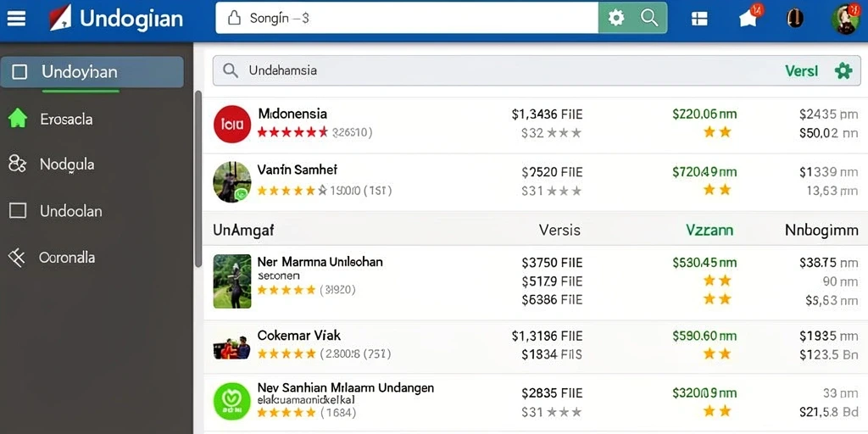The width and height of the screenshot is (868, 434).
Task: Click the magnifier in the top search bar
Action: click(648, 18)
